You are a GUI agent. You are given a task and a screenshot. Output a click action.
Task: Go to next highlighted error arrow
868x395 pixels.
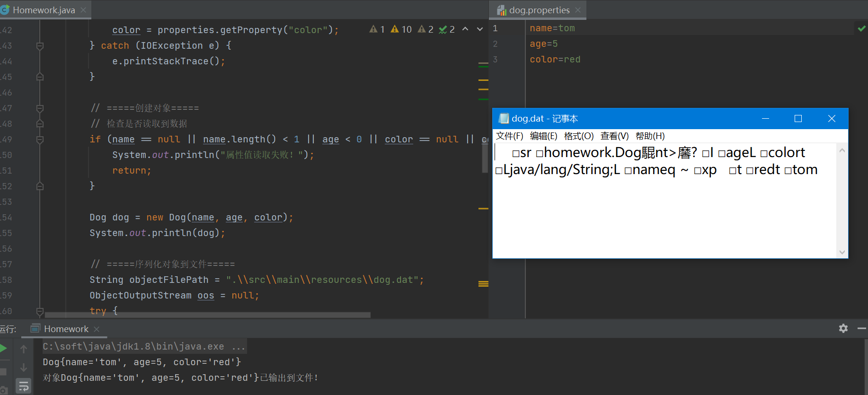pyautogui.click(x=480, y=29)
